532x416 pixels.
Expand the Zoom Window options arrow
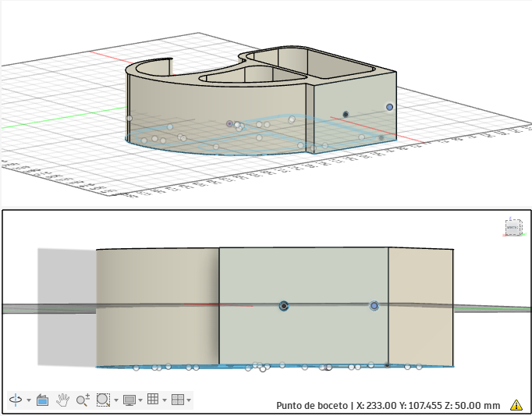point(116,400)
